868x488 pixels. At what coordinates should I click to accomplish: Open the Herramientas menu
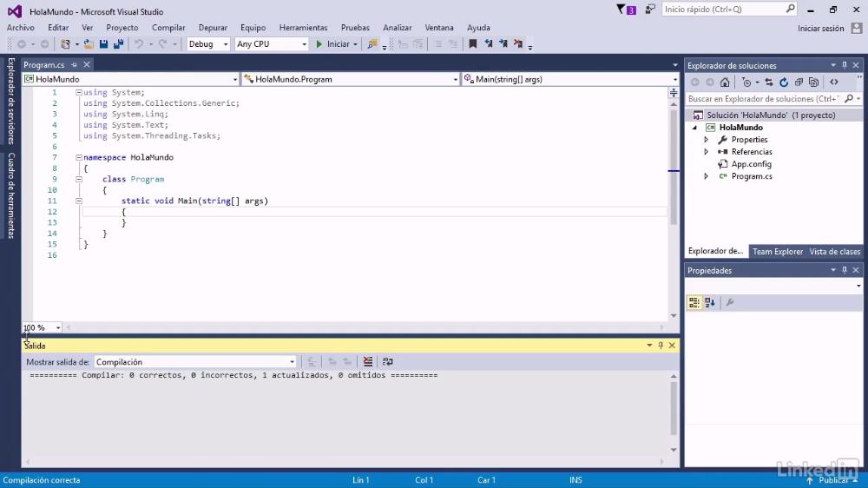[303, 28]
